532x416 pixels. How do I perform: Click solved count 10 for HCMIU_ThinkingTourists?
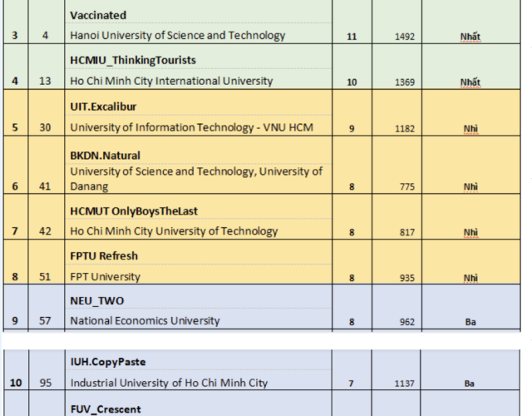click(352, 82)
